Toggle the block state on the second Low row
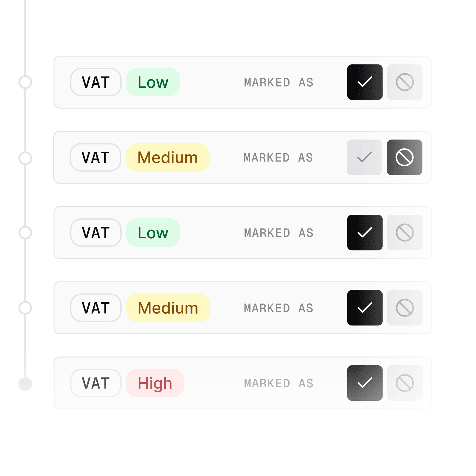The width and height of the screenshot is (476, 476). (405, 232)
